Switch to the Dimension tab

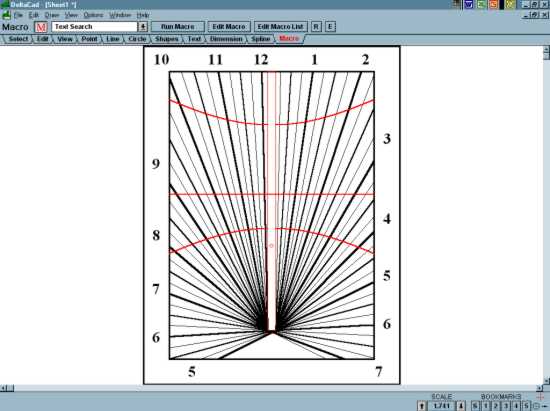[x=226, y=39]
